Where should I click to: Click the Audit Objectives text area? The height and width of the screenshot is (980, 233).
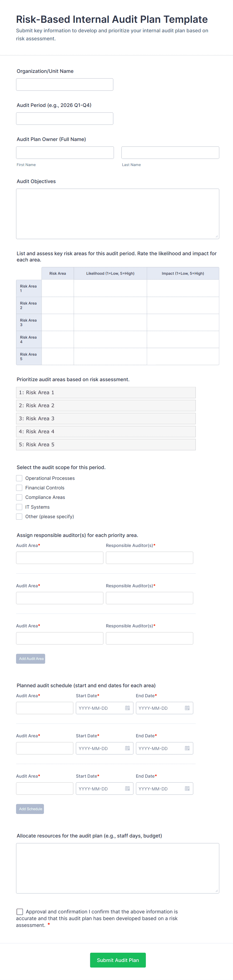click(x=118, y=214)
